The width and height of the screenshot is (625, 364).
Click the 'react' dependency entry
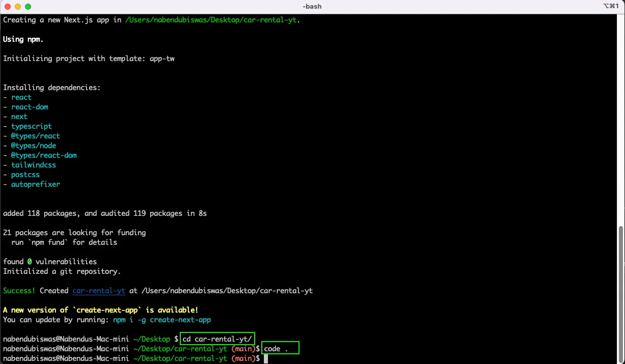[x=21, y=97]
